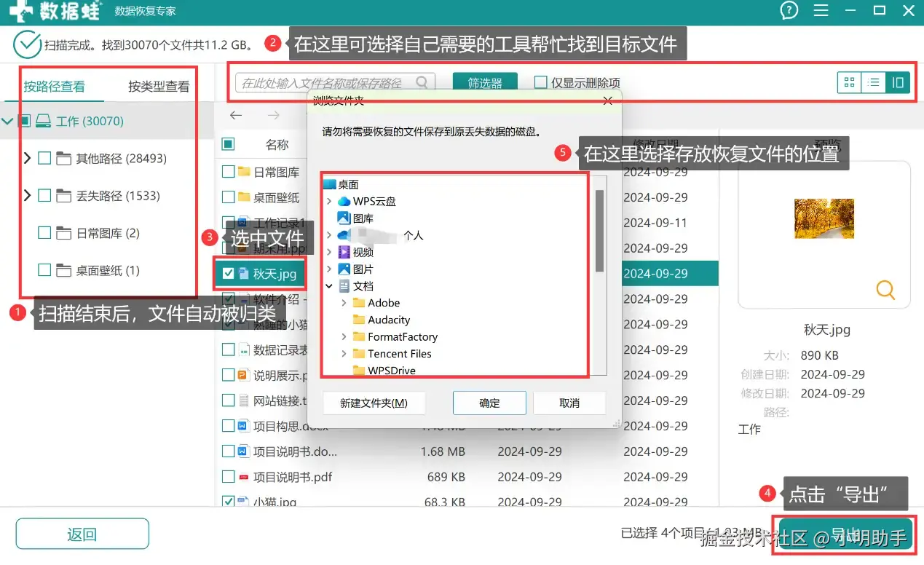Select the 项目说明书.do... file row

pos(466,451)
